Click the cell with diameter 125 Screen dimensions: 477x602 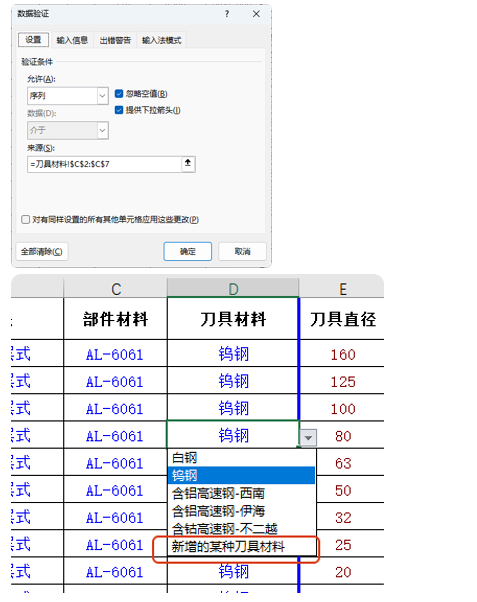[342, 381]
